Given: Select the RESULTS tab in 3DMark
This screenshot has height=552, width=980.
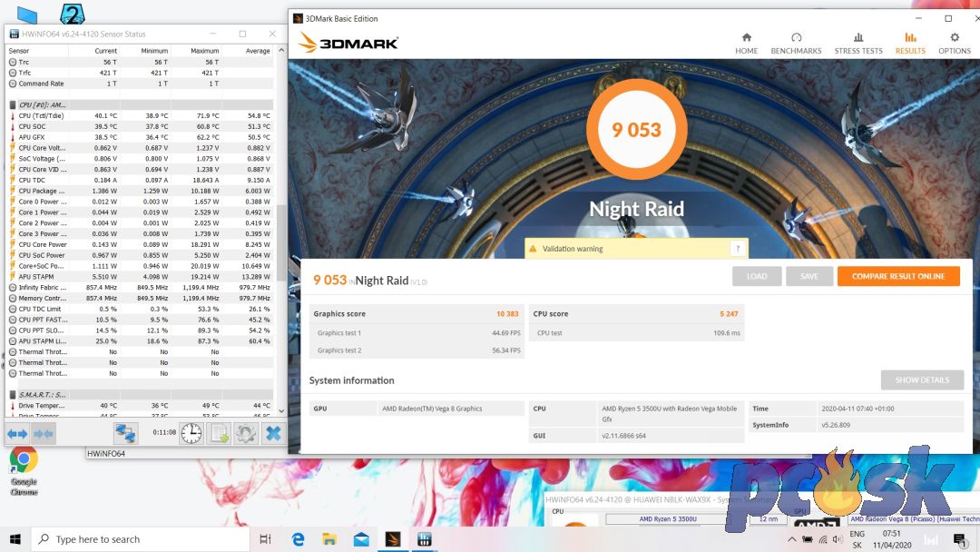Looking at the screenshot, I should click(x=910, y=44).
